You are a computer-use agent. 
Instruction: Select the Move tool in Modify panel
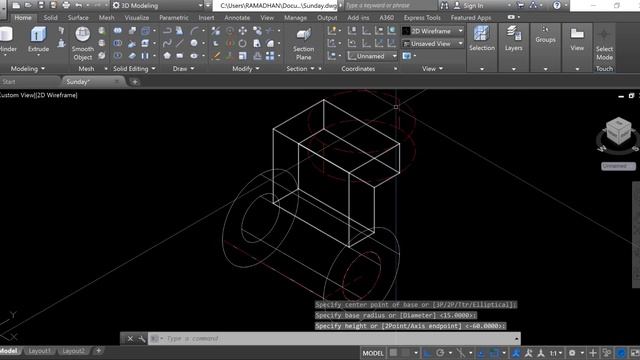click(243, 31)
